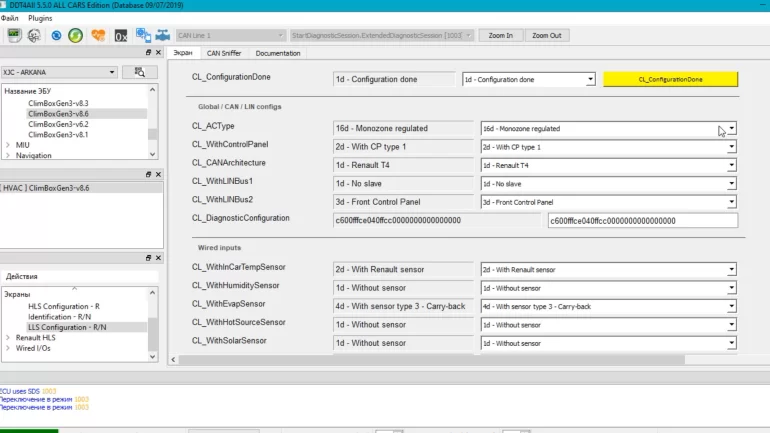
Task: Select ClimBoxGen3-v8.3 in the ECU list
Action: point(58,103)
